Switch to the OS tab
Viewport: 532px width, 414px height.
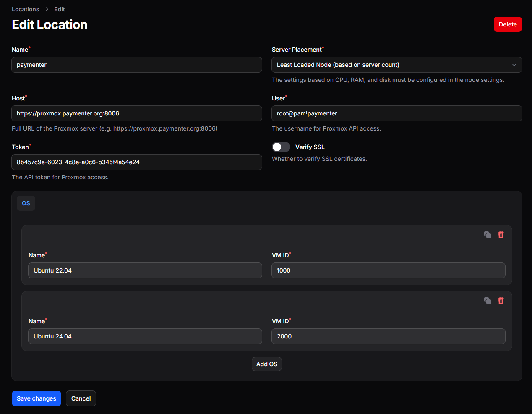coord(26,203)
